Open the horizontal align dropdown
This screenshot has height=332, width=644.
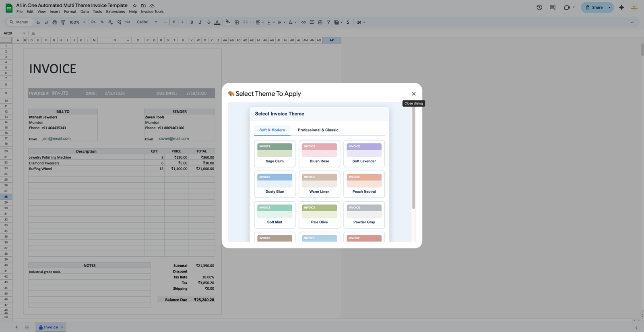(260, 22)
